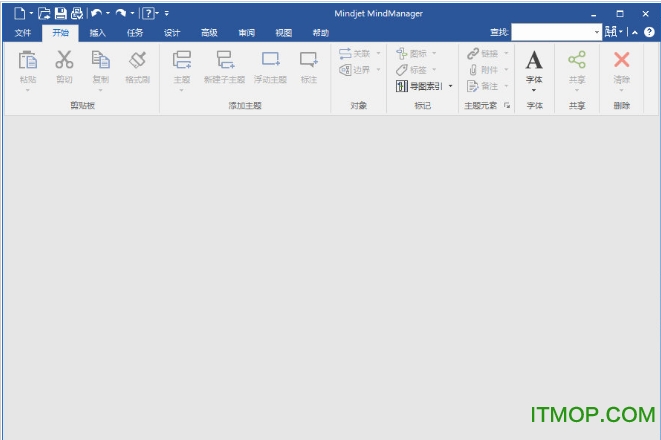Viewport: 661px width, 440px height.
Task: Switch to the View (视图) tab
Action: click(283, 33)
